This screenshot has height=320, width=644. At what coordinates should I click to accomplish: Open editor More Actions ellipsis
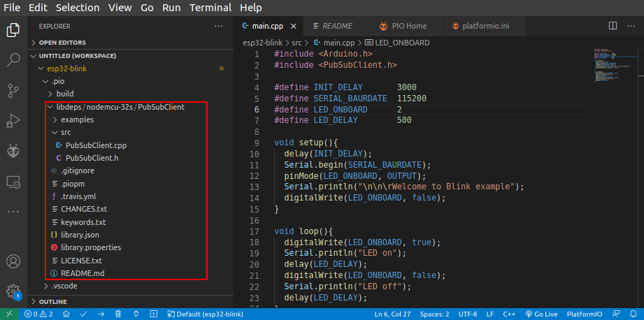click(x=631, y=26)
